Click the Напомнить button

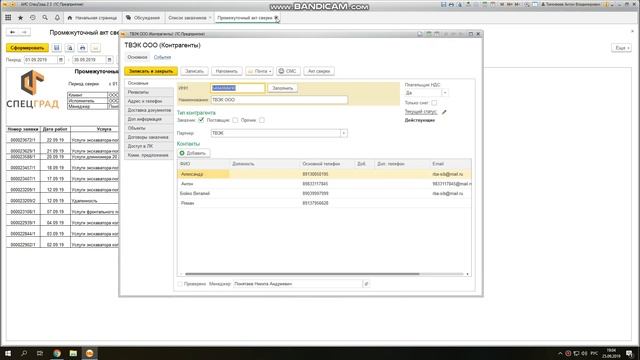click(x=227, y=71)
